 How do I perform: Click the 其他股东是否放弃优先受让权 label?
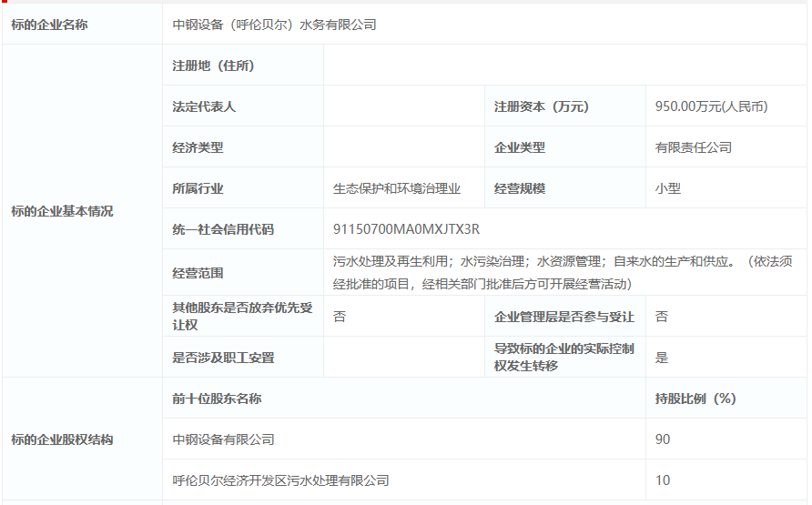pos(243,316)
